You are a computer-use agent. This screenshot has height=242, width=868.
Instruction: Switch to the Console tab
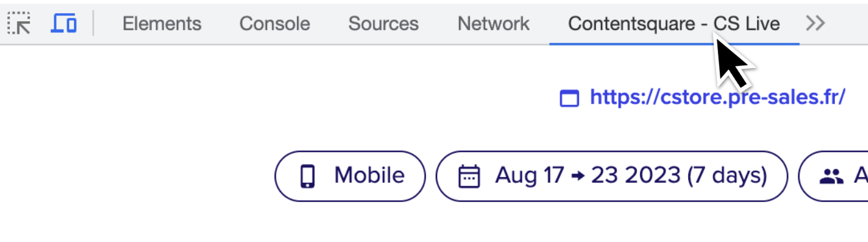click(x=275, y=24)
